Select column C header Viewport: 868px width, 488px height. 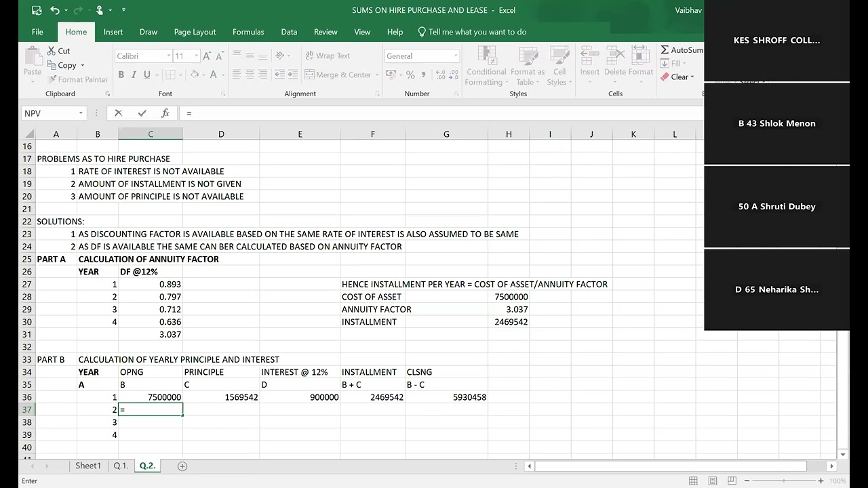pos(151,134)
